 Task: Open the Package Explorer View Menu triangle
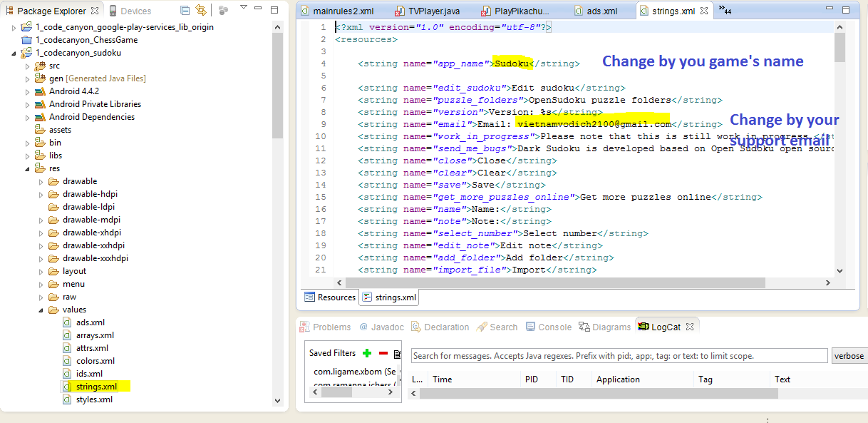pyautogui.click(x=244, y=8)
